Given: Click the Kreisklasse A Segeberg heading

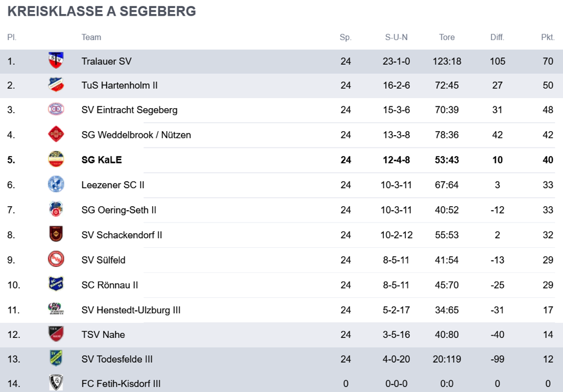Looking at the screenshot, I should click(102, 11).
